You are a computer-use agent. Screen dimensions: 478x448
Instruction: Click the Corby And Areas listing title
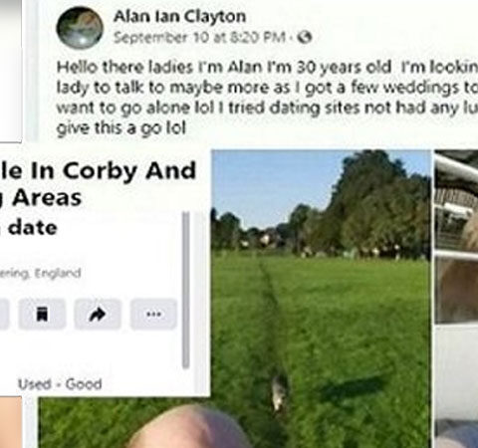pos(99,184)
